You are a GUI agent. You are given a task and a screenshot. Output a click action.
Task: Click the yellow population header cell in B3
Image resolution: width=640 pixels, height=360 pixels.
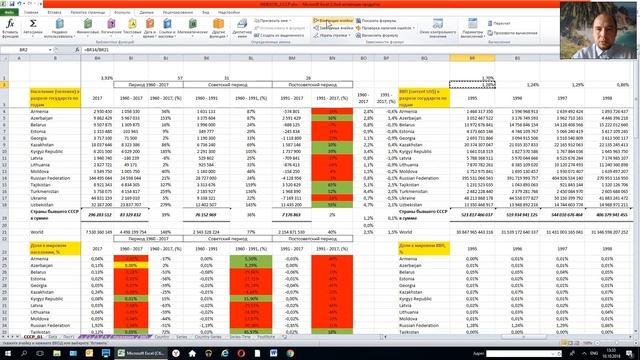coord(55,98)
